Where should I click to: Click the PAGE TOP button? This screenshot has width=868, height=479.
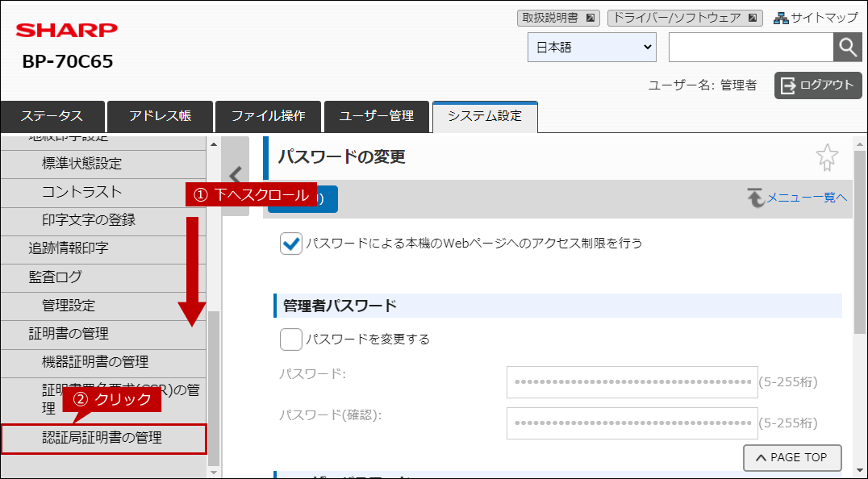792,457
